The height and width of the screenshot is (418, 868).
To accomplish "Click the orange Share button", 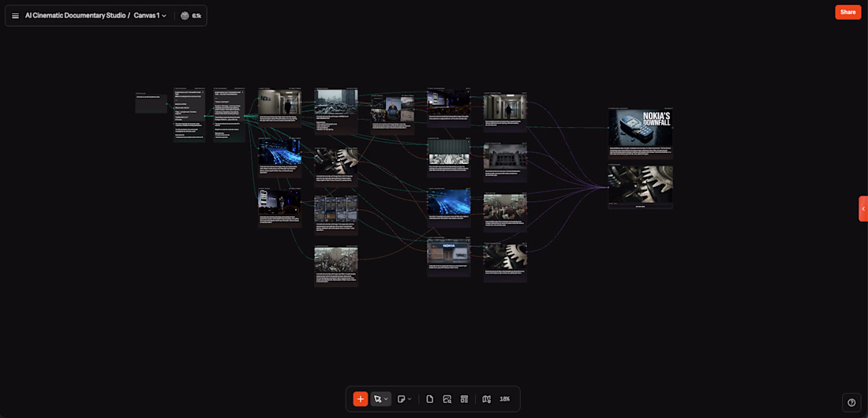I will click(x=847, y=12).
